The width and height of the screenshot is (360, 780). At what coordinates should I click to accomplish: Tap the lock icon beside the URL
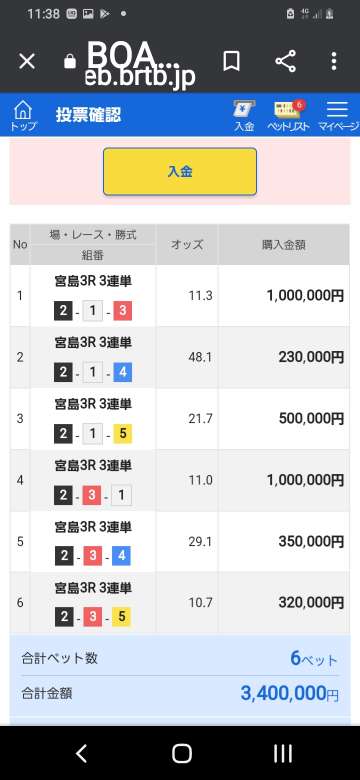coord(70,61)
